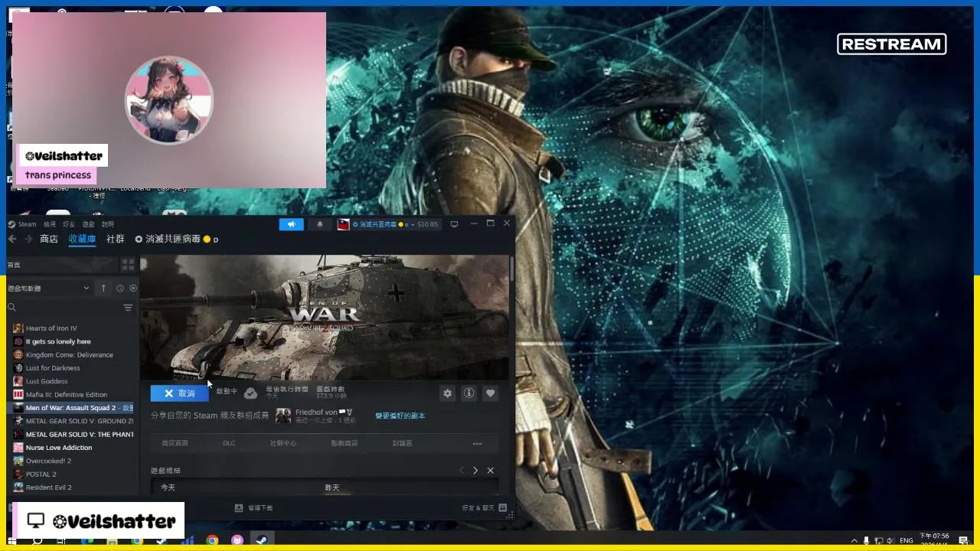Show next game summary with right chevron
The height and width of the screenshot is (551, 980).
point(475,470)
